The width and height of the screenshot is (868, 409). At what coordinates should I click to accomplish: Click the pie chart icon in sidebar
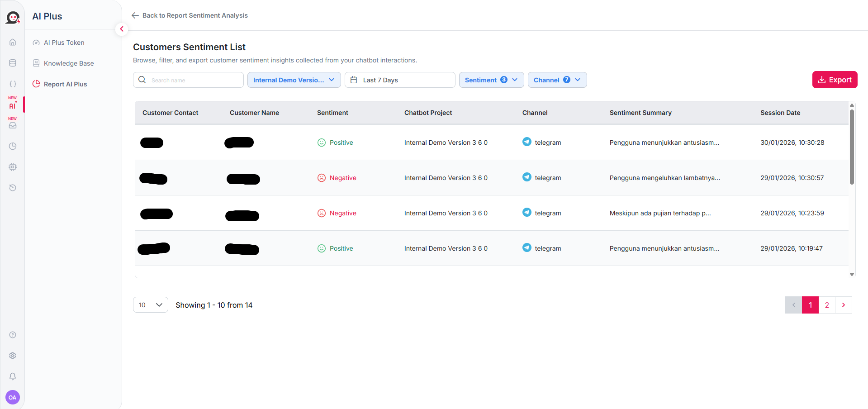coord(13,146)
